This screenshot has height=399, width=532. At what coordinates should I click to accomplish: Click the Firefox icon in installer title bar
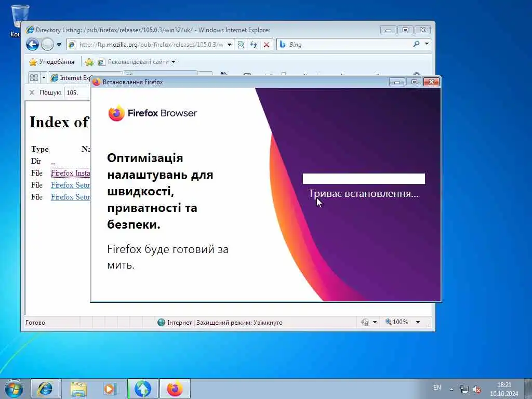(x=96, y=82)
